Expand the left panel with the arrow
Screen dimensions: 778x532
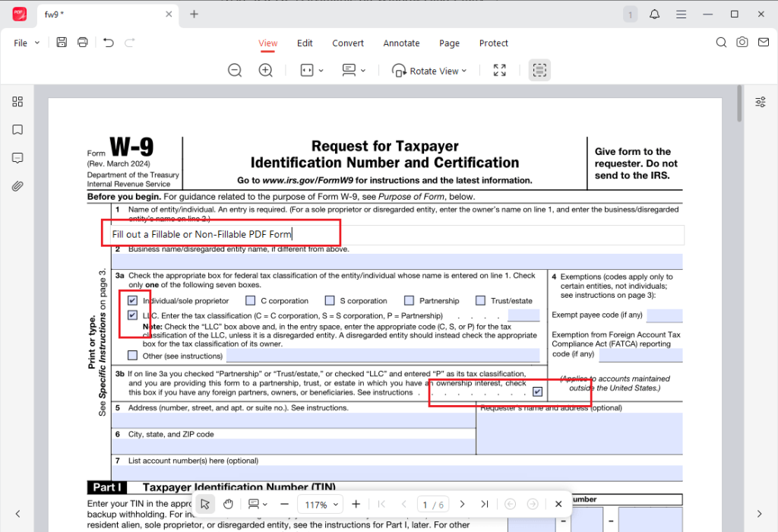coord(17,514)
